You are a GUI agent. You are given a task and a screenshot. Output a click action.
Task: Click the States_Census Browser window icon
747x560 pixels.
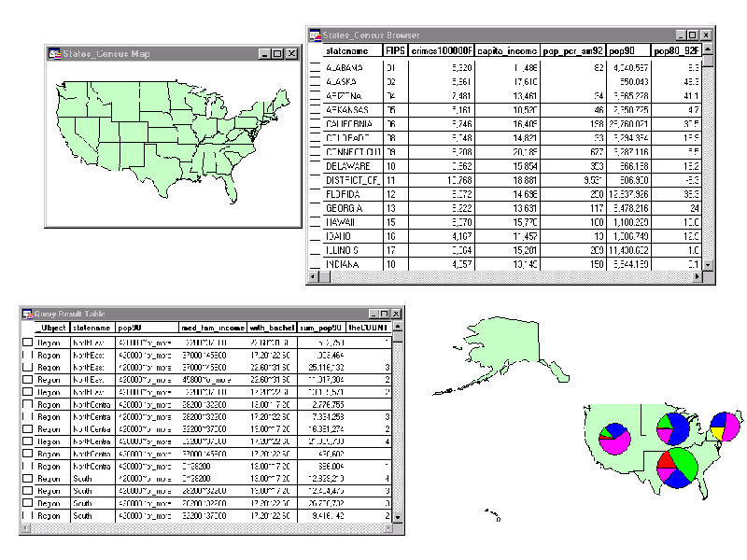(316, 35)
